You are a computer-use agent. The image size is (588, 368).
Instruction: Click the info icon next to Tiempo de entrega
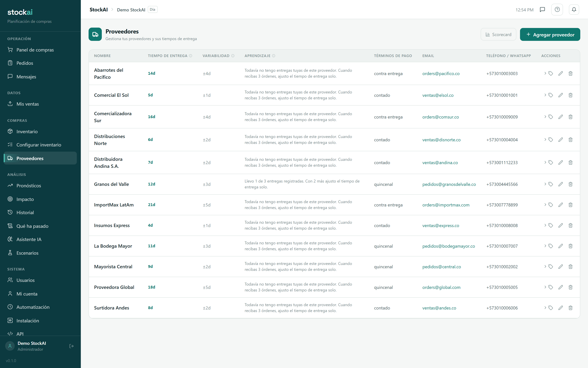click(x=191, y=56)
